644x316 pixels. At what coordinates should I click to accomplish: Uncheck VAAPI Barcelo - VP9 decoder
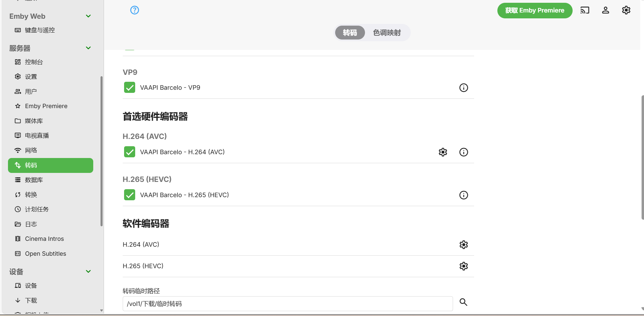130,87
